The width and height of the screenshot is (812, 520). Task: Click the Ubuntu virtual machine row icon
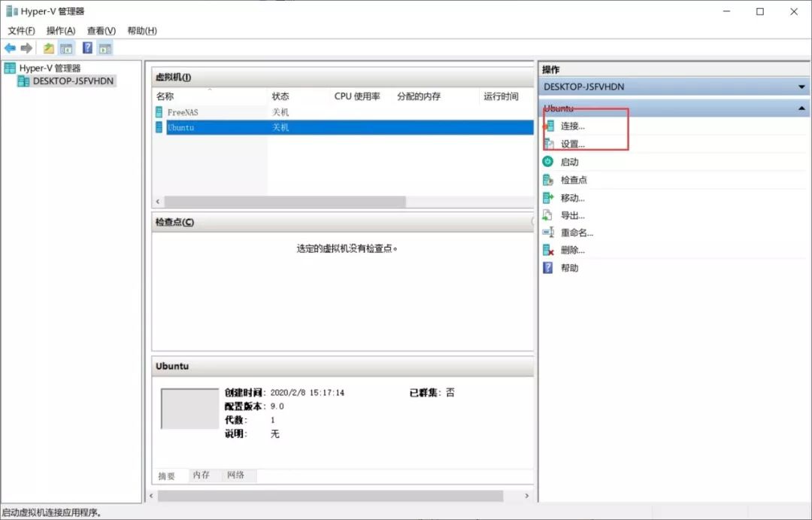(x=159, y=127)
